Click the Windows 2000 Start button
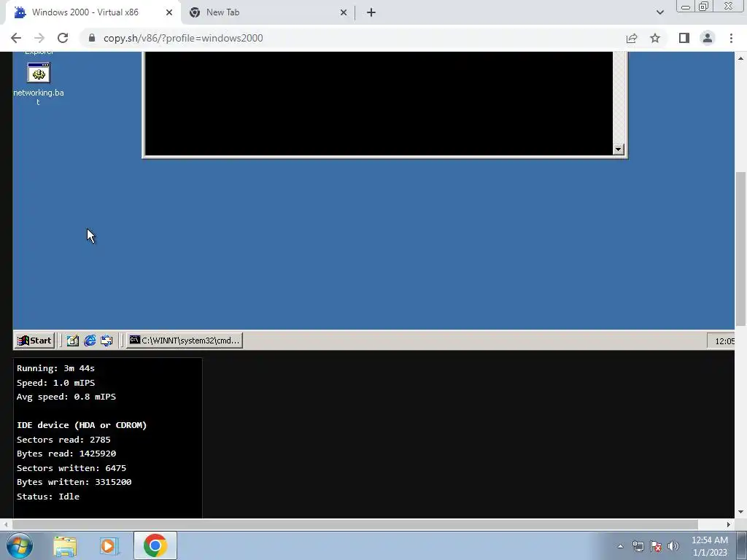 [x=34, y=341]
